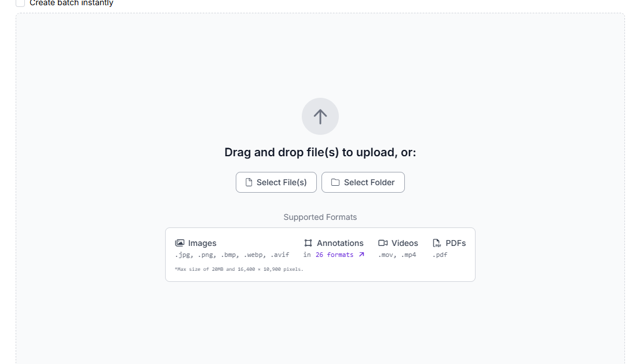Click the Images picture icon
Image resolution: width=636 pixels, height=364 pixels.
180,243
